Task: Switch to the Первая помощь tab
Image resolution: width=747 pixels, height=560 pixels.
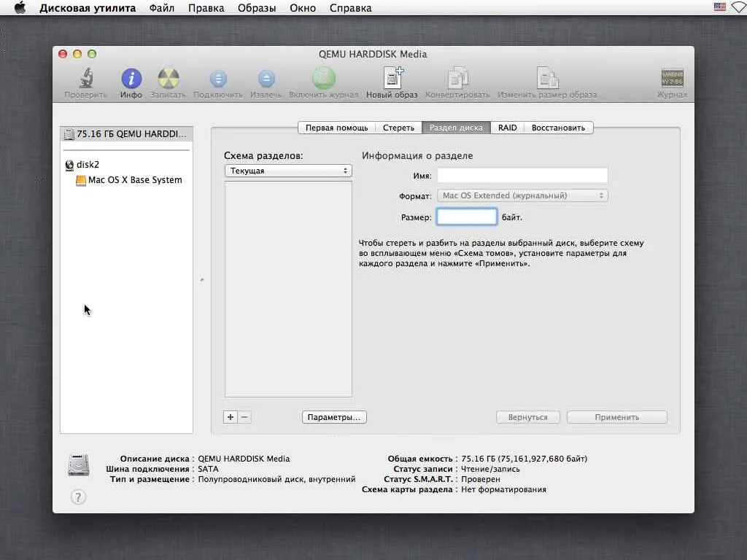Action: 336,128
